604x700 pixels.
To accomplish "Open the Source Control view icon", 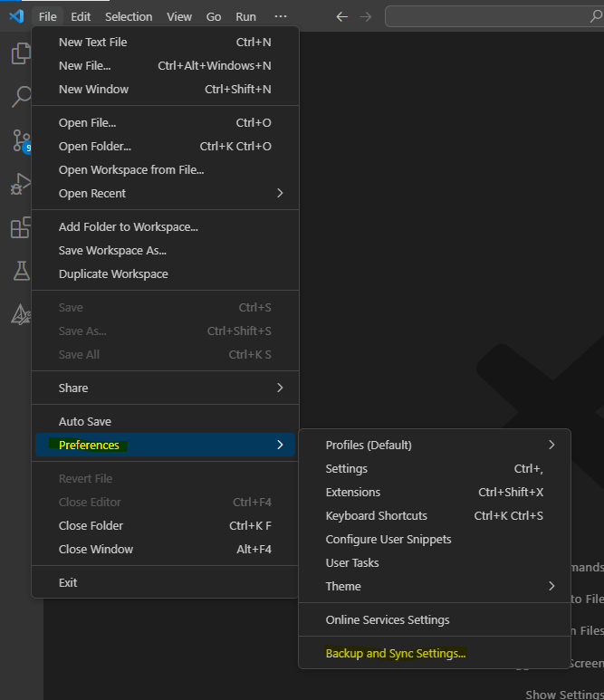I will click(21, 140).
